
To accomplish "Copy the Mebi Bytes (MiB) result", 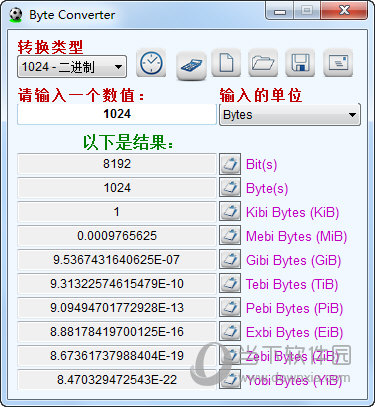I will point(230,236).
